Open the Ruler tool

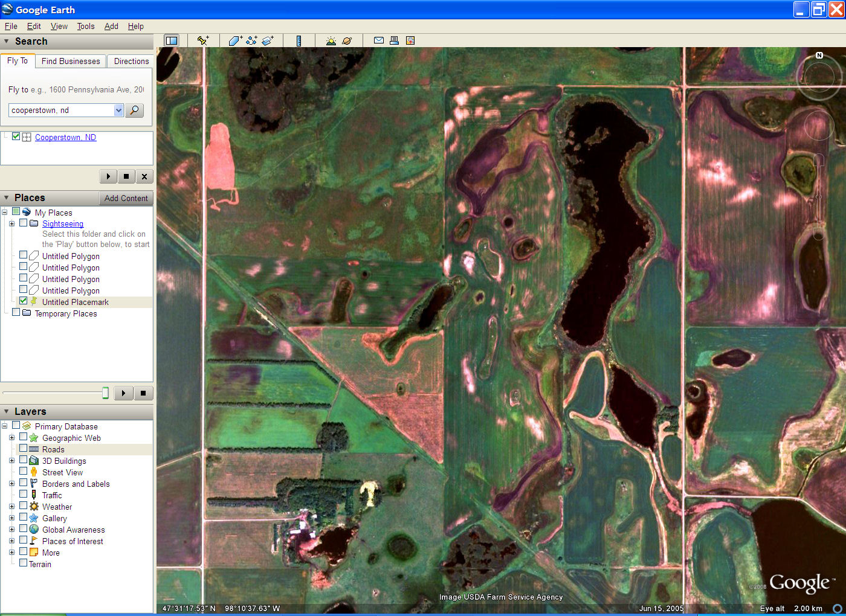coord(299,40)
